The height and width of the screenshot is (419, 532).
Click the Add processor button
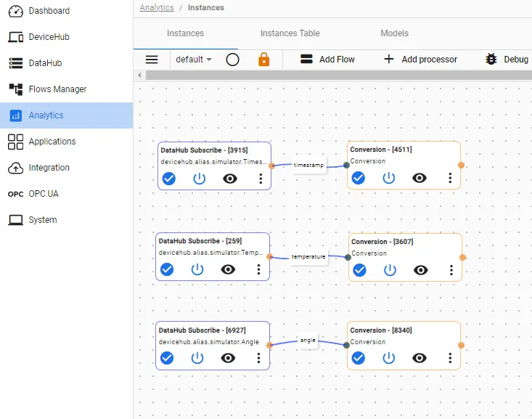coord(421,60)
